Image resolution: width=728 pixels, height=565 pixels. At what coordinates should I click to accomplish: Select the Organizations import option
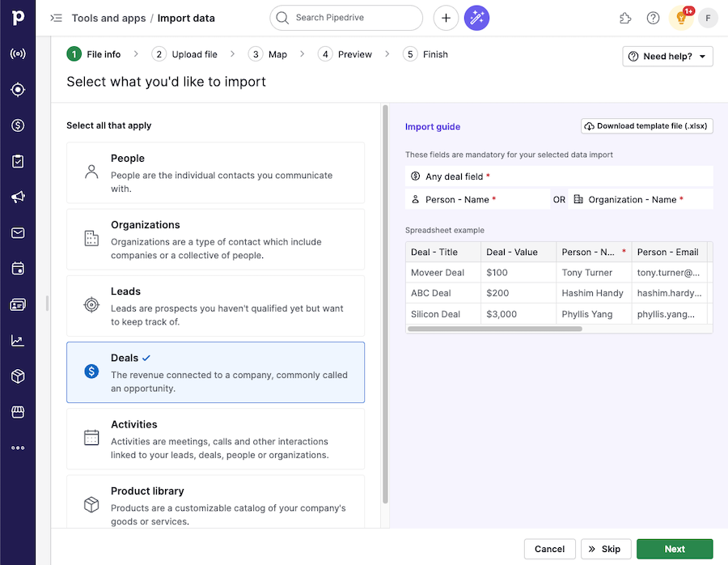point(215,240)
